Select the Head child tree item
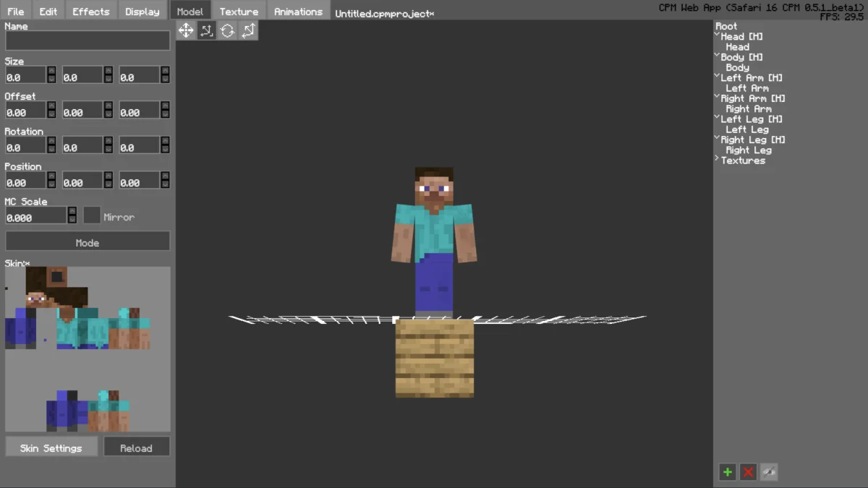 pyautogui.click(x=737, y=46)
